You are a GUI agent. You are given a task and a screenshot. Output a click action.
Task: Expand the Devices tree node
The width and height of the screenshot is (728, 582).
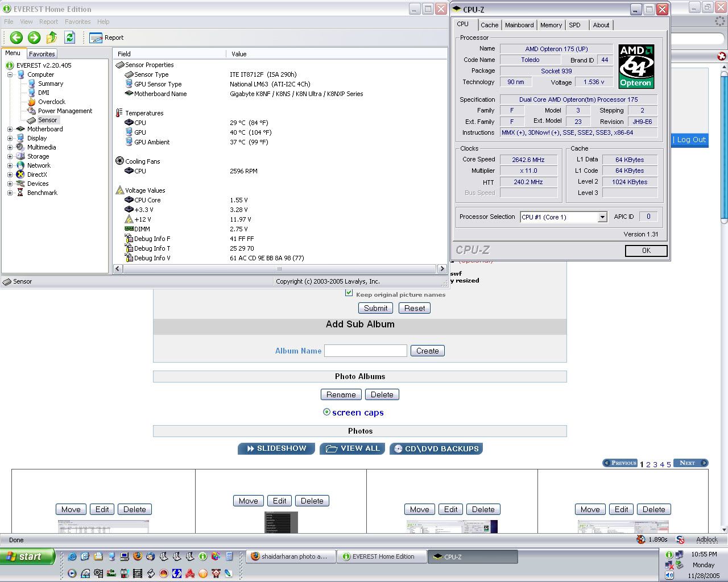10,184
